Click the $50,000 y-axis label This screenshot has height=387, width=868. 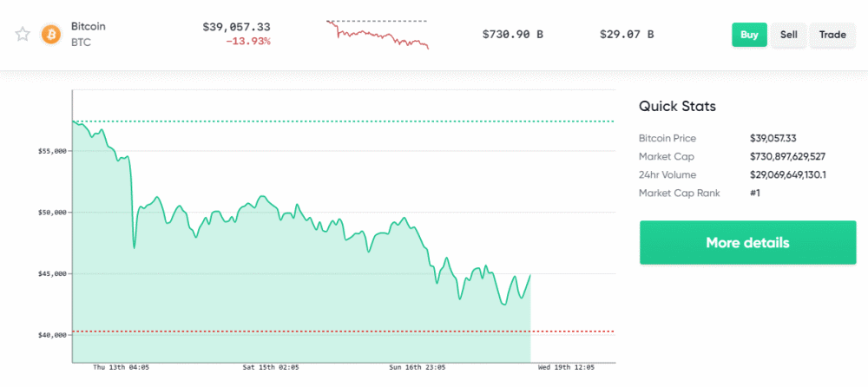[51, 212]
